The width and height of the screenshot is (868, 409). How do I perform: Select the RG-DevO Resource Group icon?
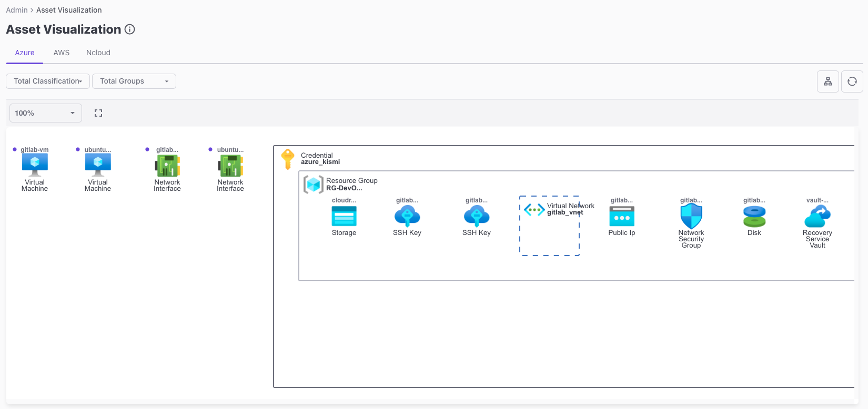[314, 185]
